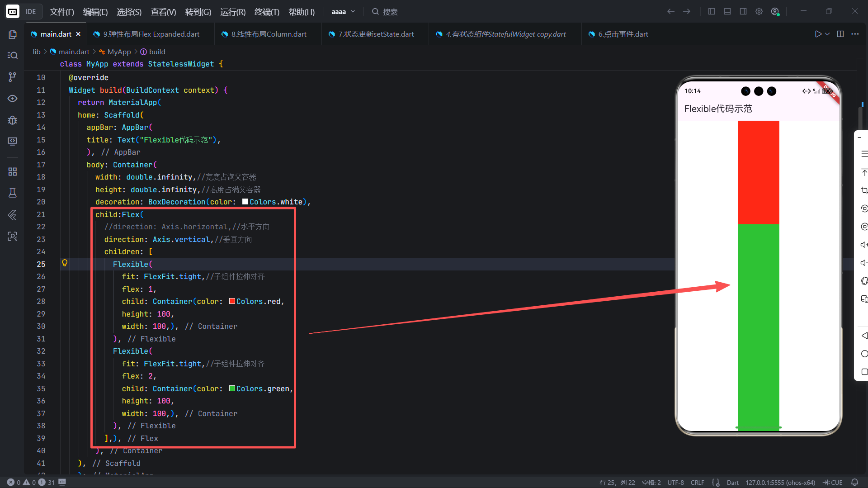Expand the aaaa project dropdown
This screenshot has width=868, height=488.
click(343, 12)
